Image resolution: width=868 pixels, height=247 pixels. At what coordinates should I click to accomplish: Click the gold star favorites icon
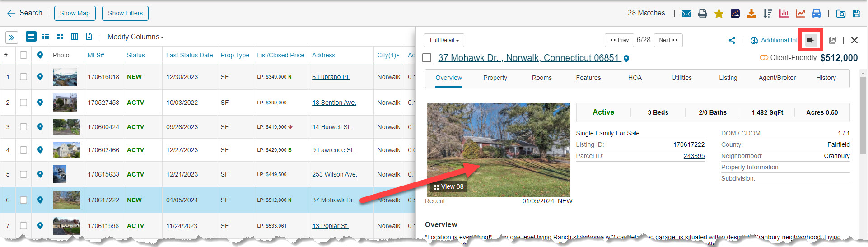[719, 14]
